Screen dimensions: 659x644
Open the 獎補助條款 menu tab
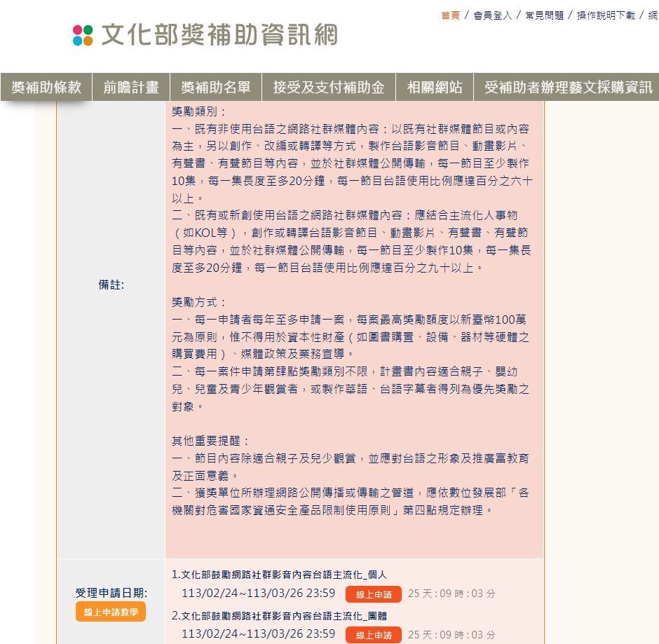[46, 87]
